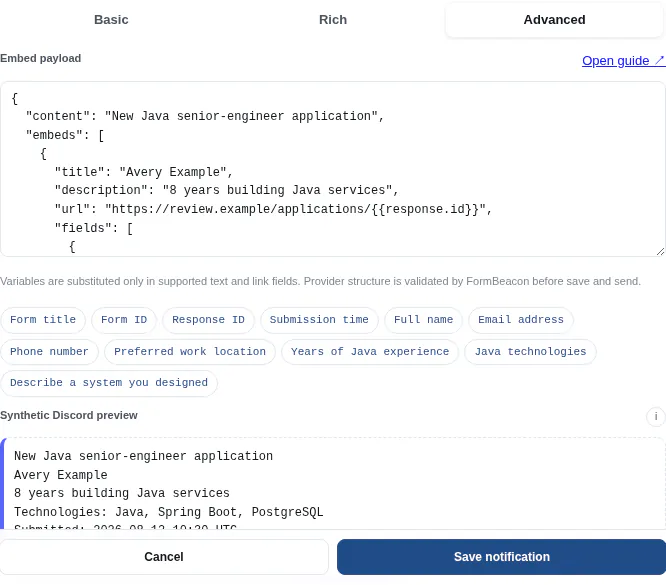Click "Avery Example" in the Discord preview
Viewport: 666px width, 585px height.
point(61,475)
